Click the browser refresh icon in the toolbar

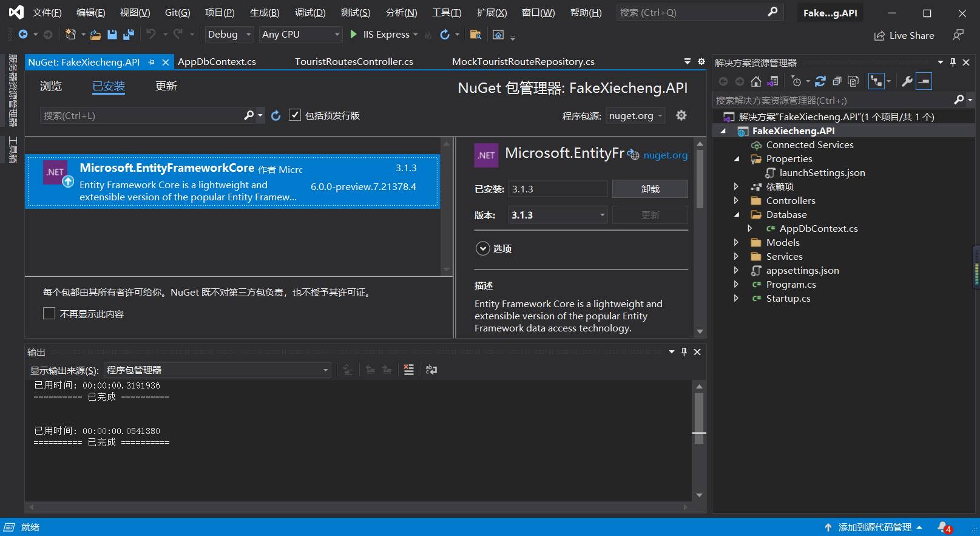coord(445,35)
